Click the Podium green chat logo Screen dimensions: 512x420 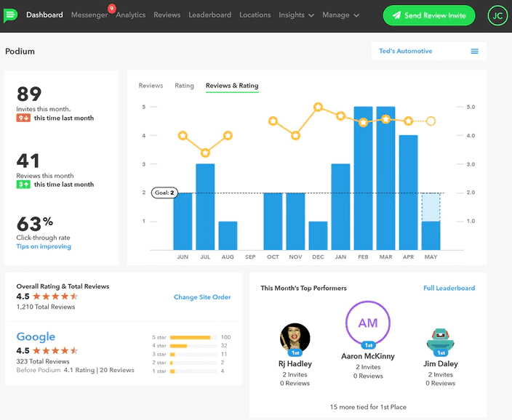pos(10,15)
